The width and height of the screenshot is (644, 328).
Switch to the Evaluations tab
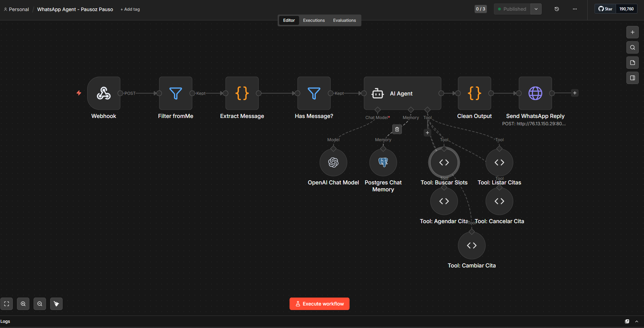click(x=344, y=20)
